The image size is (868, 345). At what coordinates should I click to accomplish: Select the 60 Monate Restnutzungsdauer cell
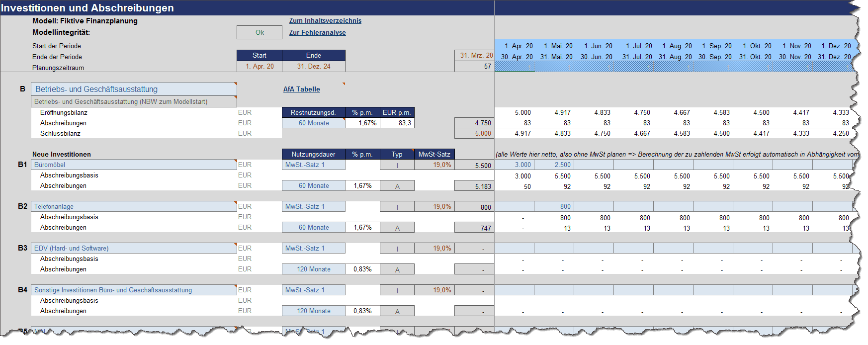[x=313, y=123]
